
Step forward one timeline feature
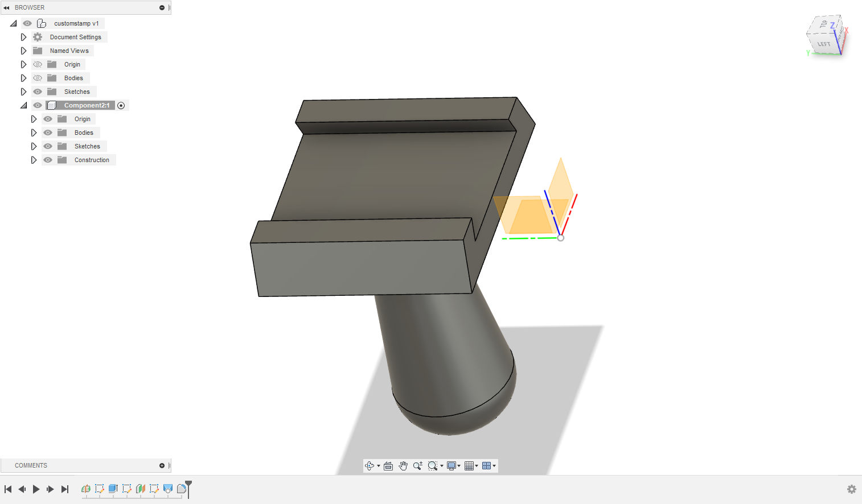coord(50,489)
